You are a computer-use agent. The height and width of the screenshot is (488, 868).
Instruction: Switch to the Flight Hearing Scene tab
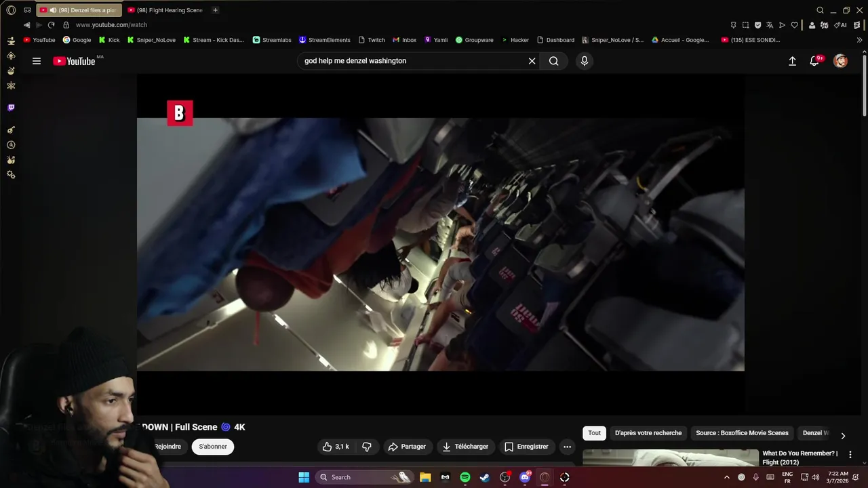point(165,10)
